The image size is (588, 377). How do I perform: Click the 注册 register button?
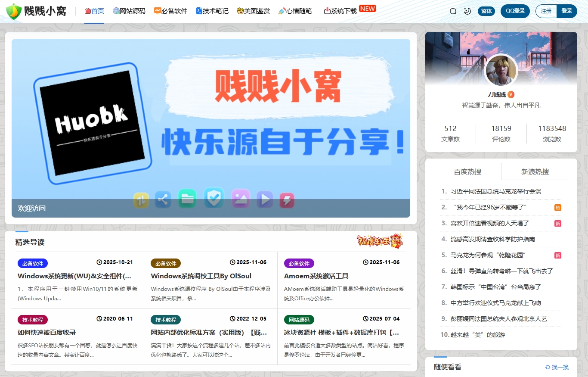click(x=545, y=11)
